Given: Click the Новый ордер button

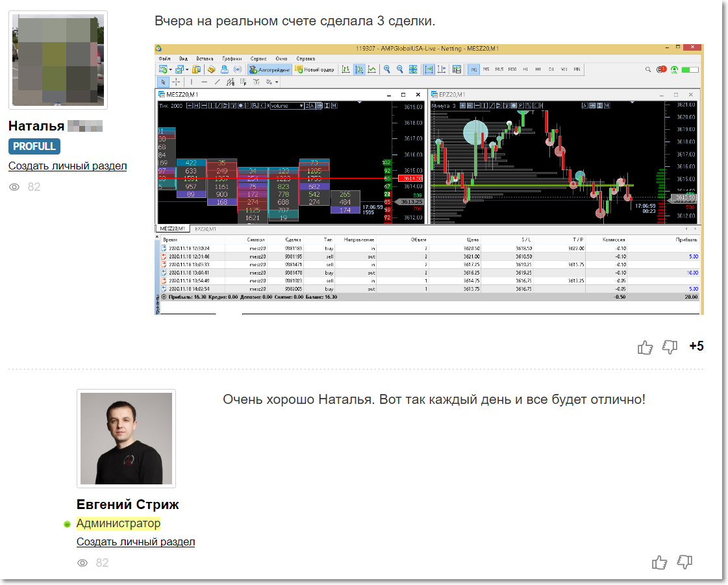Looking at the screenshot, I should click(x=314, y=69).
